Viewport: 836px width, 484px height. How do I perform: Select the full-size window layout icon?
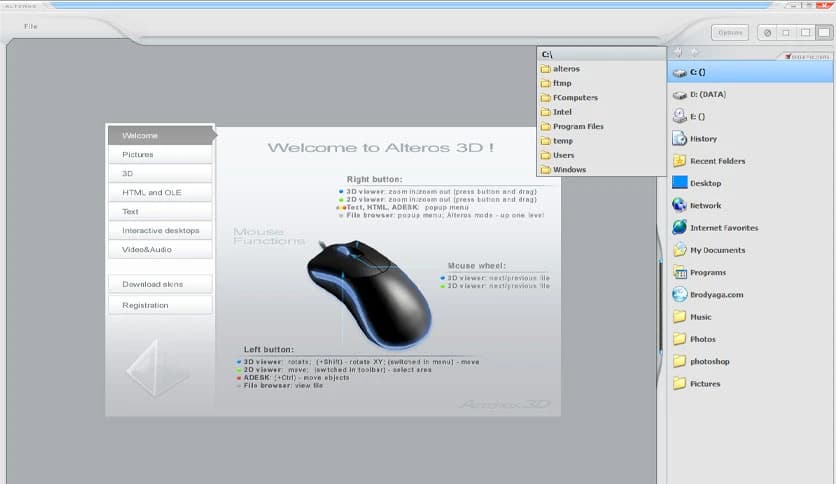(824, 33)
